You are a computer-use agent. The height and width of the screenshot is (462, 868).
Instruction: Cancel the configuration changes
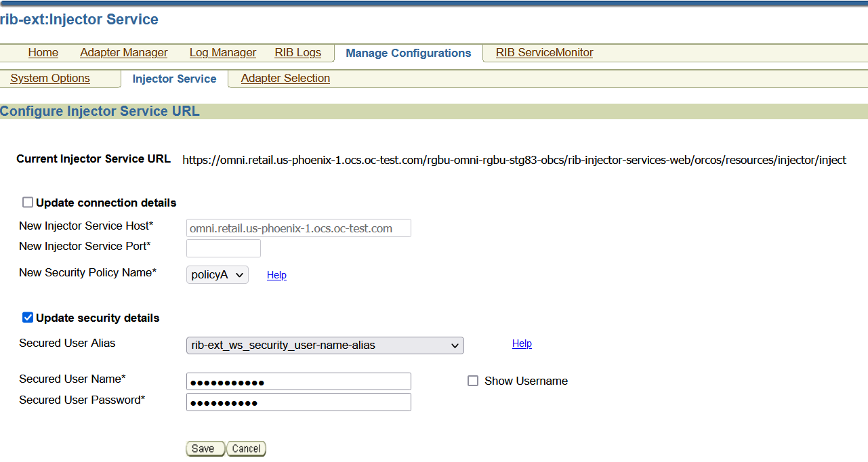click(245, 448)
